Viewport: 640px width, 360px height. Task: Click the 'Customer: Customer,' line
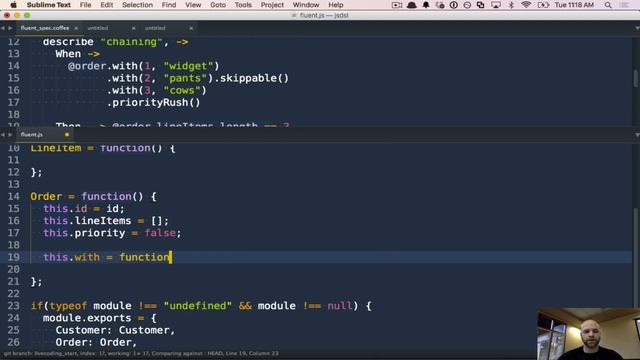(116, 330)
